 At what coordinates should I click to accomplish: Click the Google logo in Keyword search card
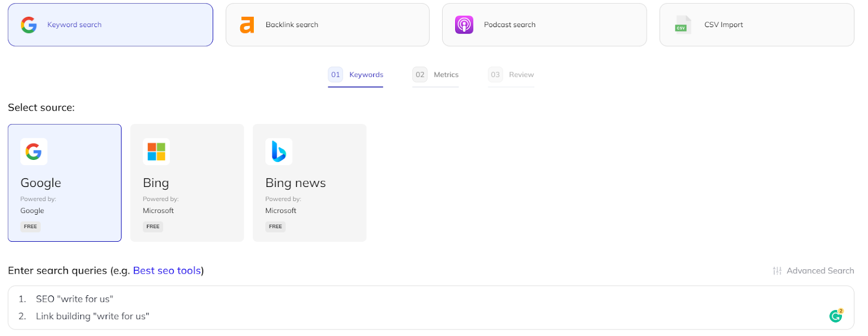29,25
